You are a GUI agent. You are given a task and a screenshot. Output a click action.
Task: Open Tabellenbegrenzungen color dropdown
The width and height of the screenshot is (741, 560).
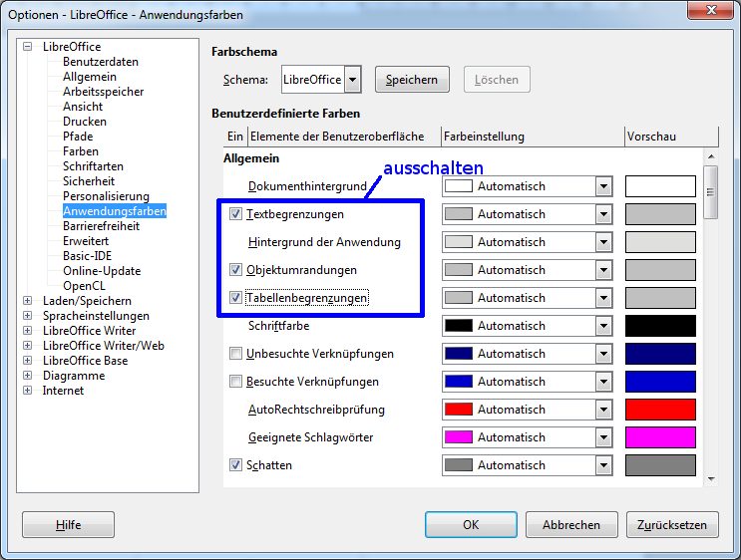click(x=603, y=298)
